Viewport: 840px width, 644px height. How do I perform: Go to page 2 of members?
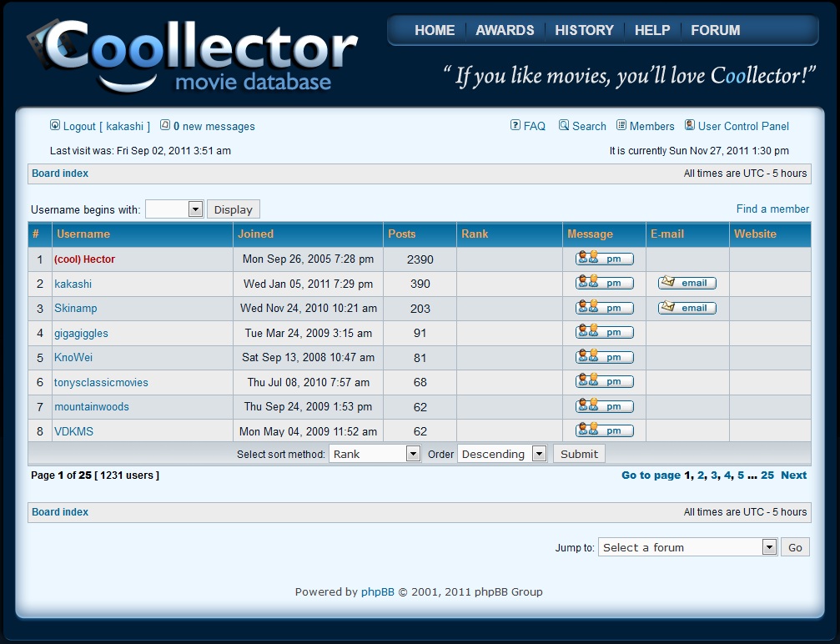[x=701, y=475]
